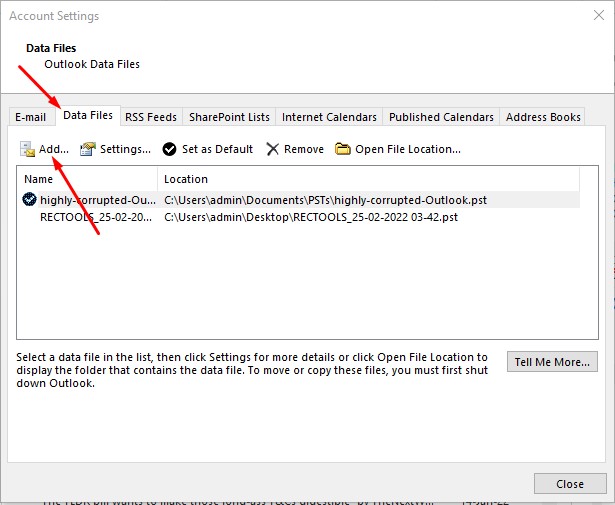This screenshot has width=615, height=505.
Task: Switch to Published Calendars tab
Action: click(441, 117)
